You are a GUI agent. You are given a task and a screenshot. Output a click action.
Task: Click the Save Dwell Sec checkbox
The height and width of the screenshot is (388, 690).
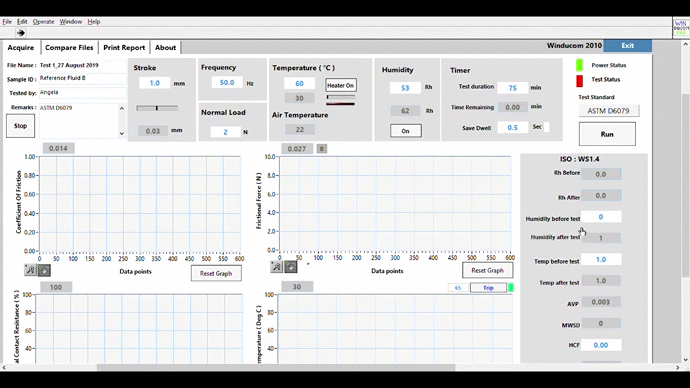[x=547, y=127]
